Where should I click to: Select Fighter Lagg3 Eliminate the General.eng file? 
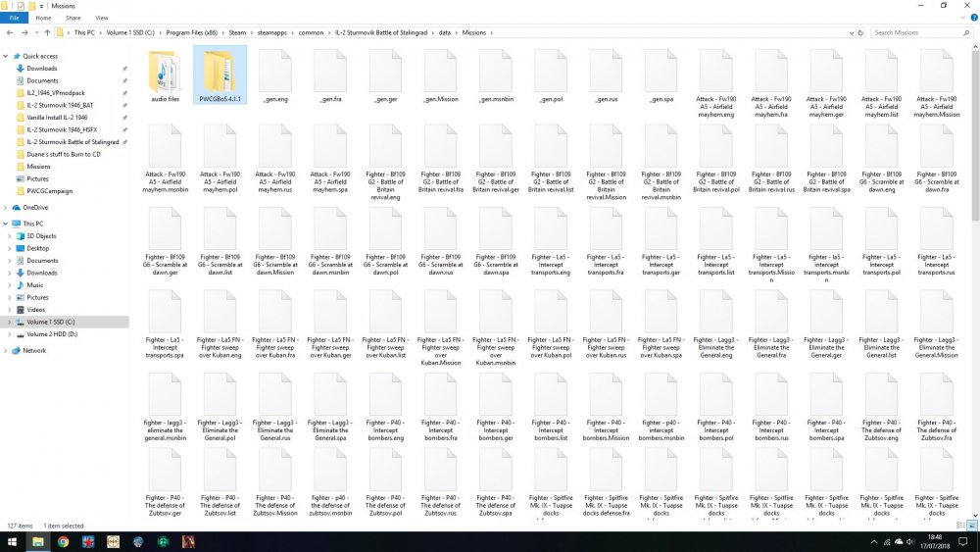pyautogui.click(x=716, y=326)
